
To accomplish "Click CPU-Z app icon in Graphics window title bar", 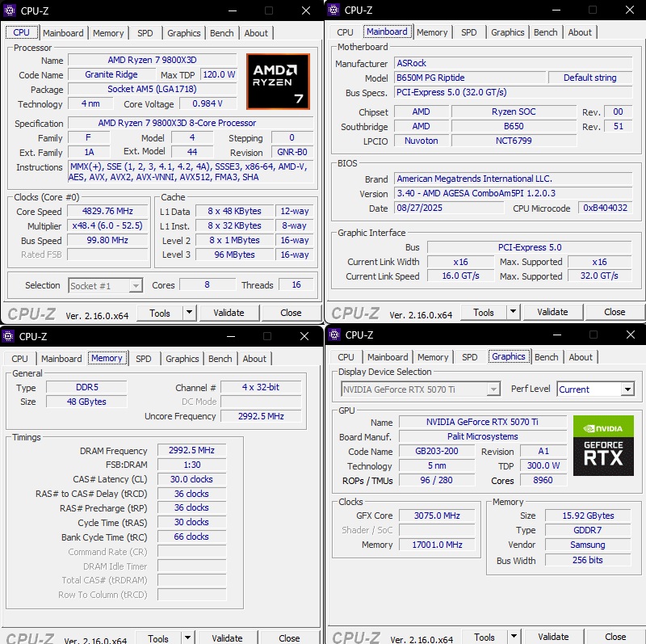I will [x=334, y=335].
